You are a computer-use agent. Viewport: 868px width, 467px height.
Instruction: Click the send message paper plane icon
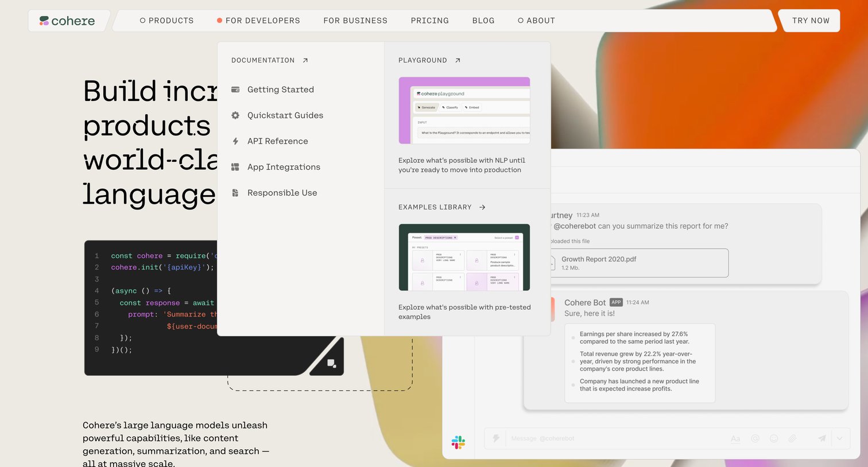[x=822, y=438]
